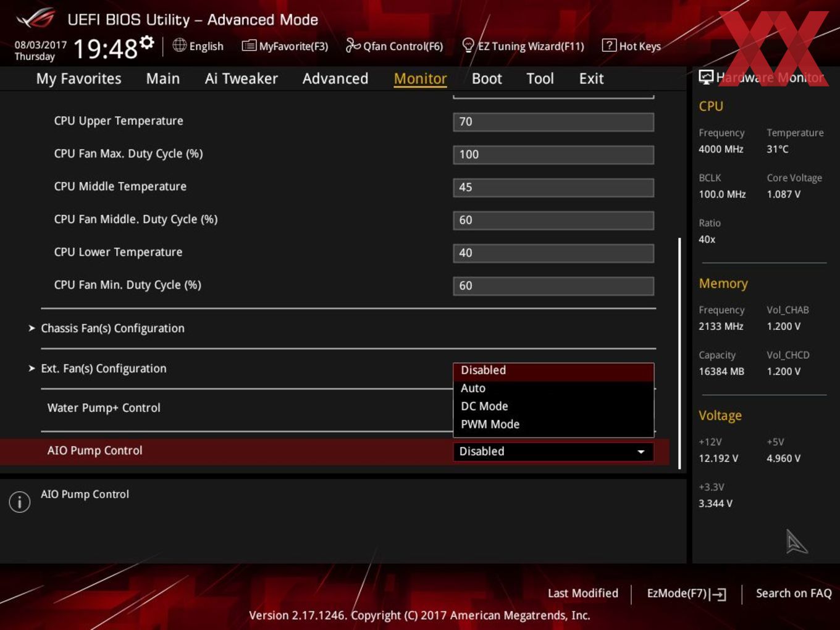Click the English language globe icon

click(179, 45)
